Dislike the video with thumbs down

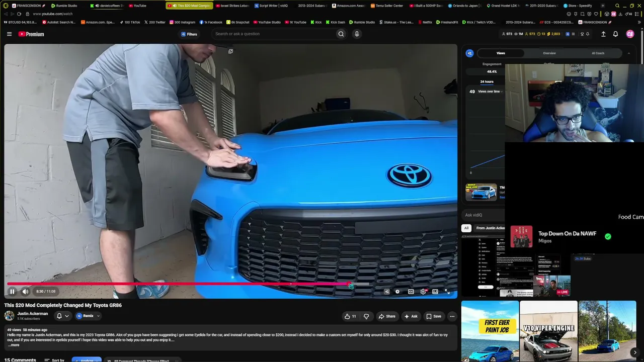click(366, 316)
